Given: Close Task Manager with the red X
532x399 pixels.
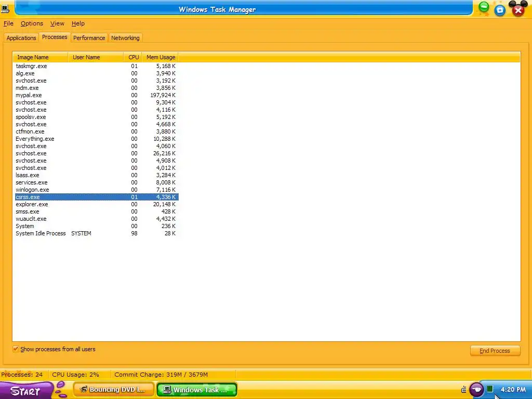Looking at the screenshot, I should [x=518, y=10].
